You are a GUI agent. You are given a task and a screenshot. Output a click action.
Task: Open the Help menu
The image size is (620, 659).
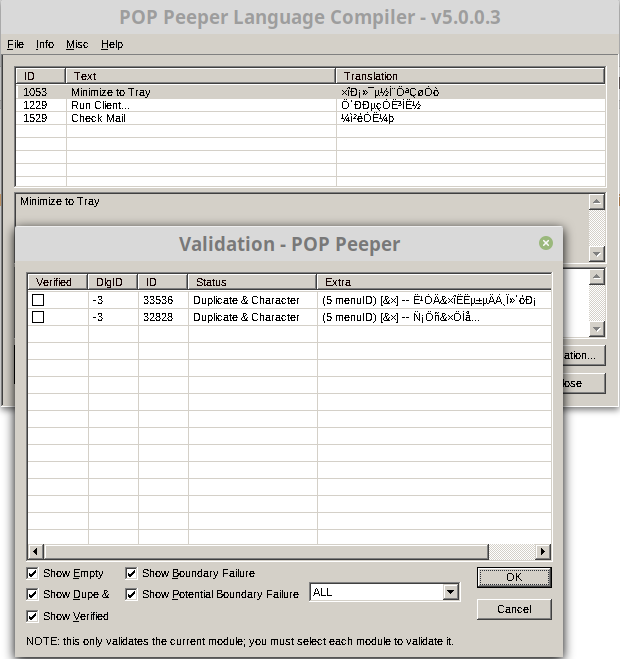(x=112, y=44)
